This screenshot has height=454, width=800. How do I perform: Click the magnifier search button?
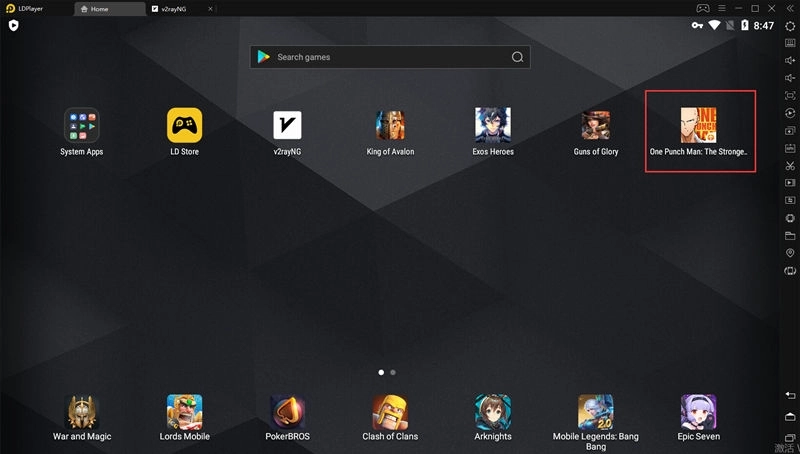click(517, 57)
